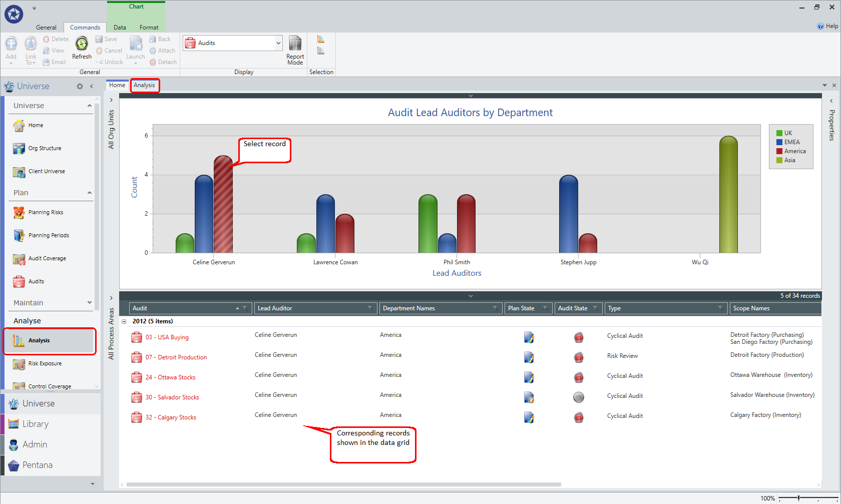841x504 pixels.
Task: Expand the Maintain section in sidebar
Action: tap(90, 302)
